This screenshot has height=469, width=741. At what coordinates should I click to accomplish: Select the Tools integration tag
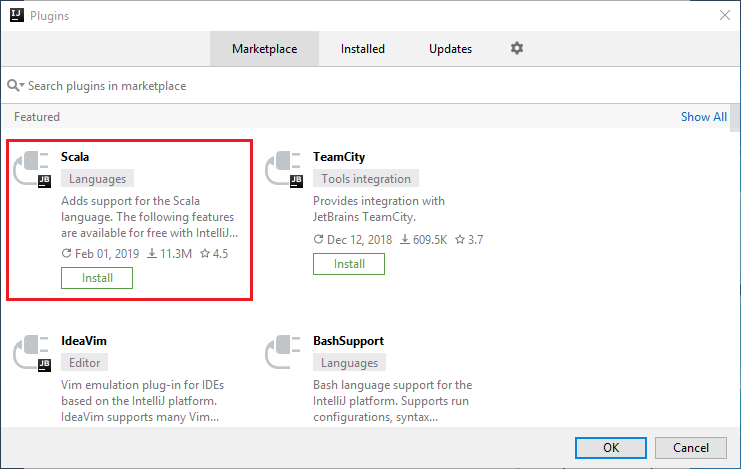[x=366, y=179]
